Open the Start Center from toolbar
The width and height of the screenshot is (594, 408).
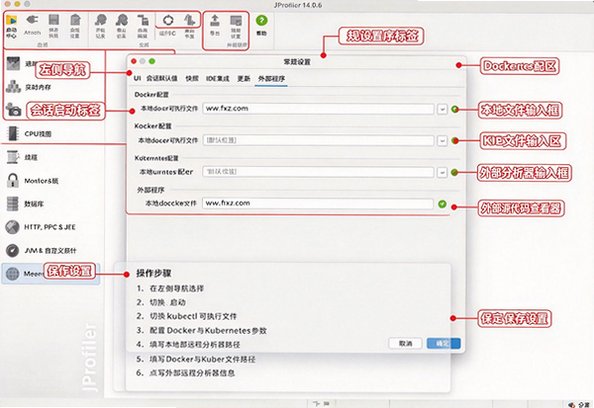coord(11,26)
